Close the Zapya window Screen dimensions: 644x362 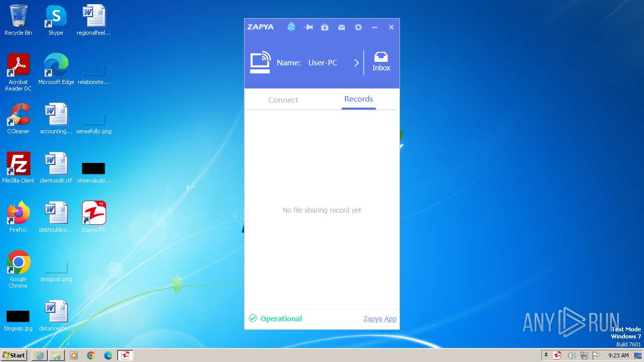[x=391, y=27]
